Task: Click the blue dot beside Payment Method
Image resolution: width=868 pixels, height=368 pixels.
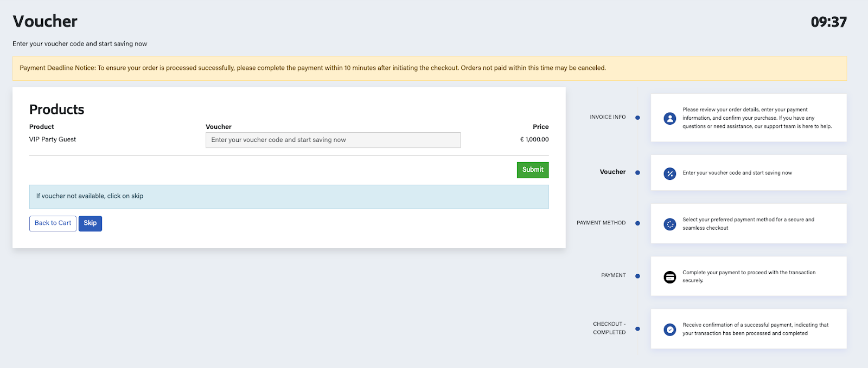Action: (637, 223)
